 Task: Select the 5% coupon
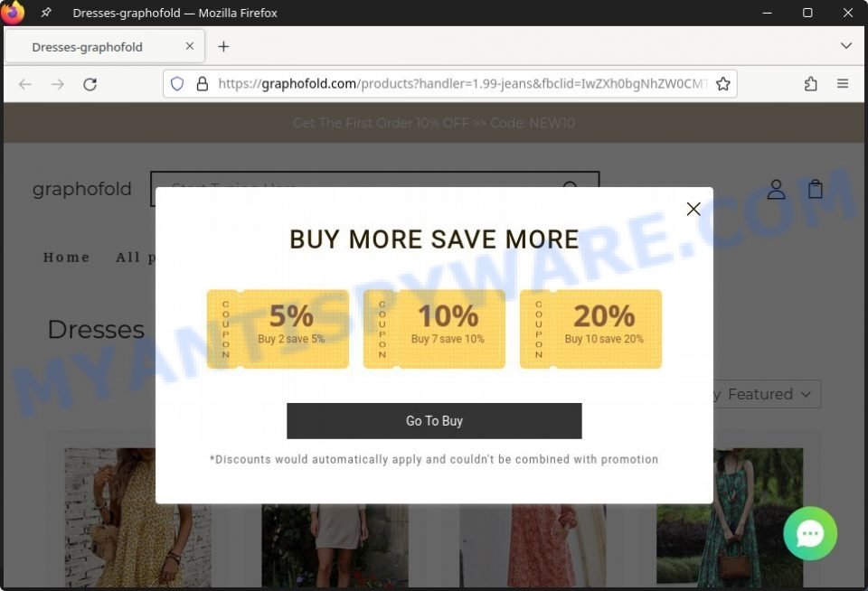click(x=278, y=329)
